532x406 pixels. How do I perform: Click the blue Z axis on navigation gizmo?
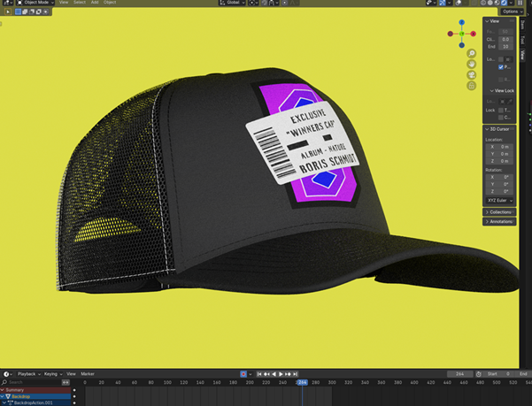pos(462,22)
